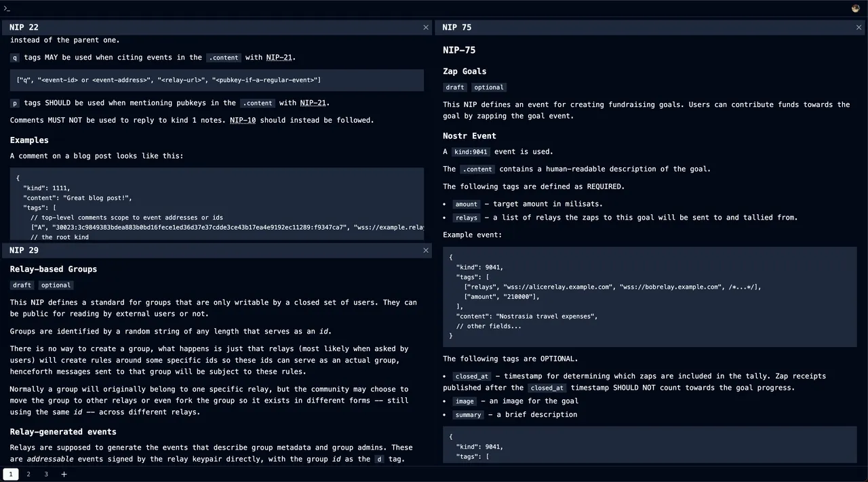Open the NIP-21 link in the q tags sentence
Viewport: 868px width, 482px height.
click(280, 58)
